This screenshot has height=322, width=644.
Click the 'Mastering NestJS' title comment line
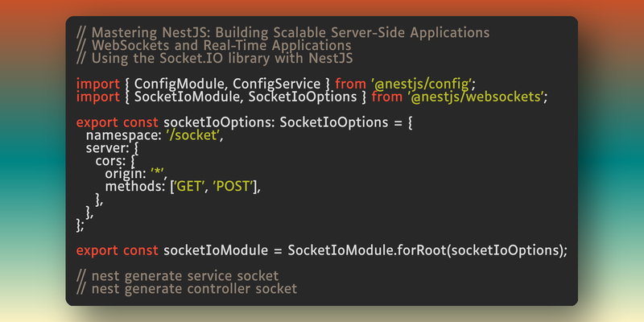(x=283, y=33)
